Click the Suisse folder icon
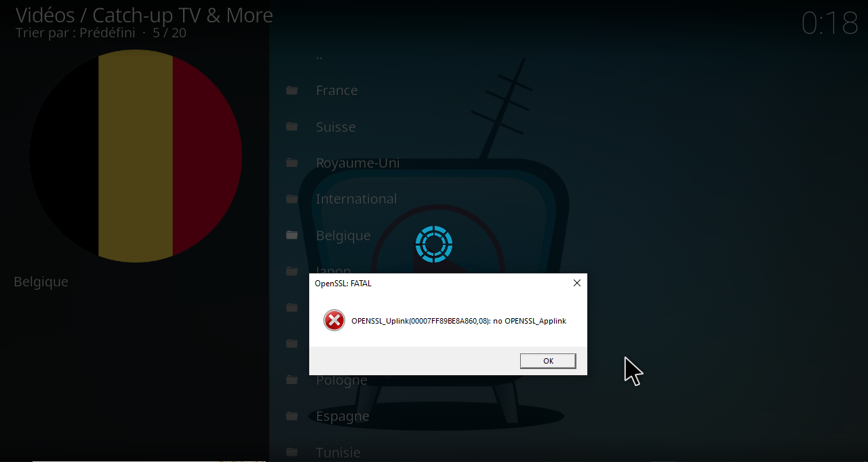 292,126
